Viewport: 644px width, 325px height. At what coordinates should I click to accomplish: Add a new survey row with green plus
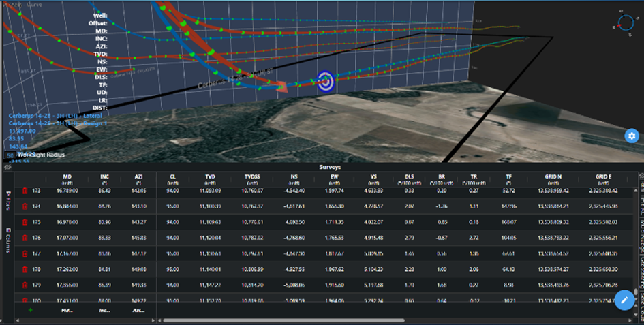[x=30, y=310]
